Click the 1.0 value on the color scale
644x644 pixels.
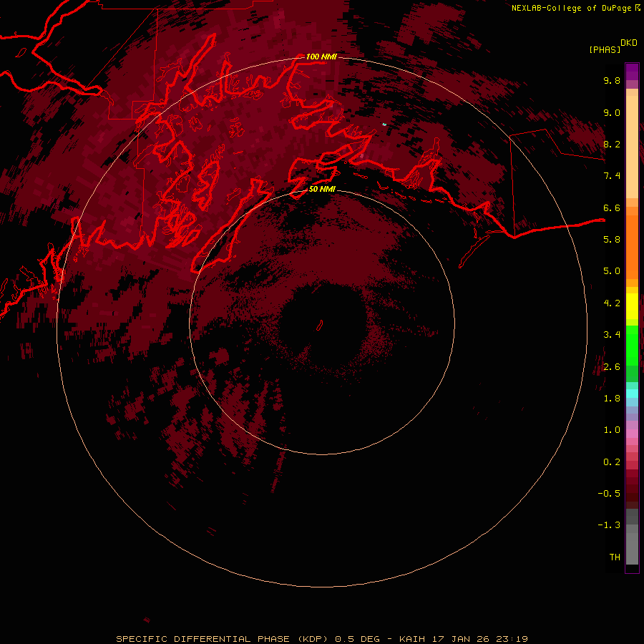click(x=612, y=430)
